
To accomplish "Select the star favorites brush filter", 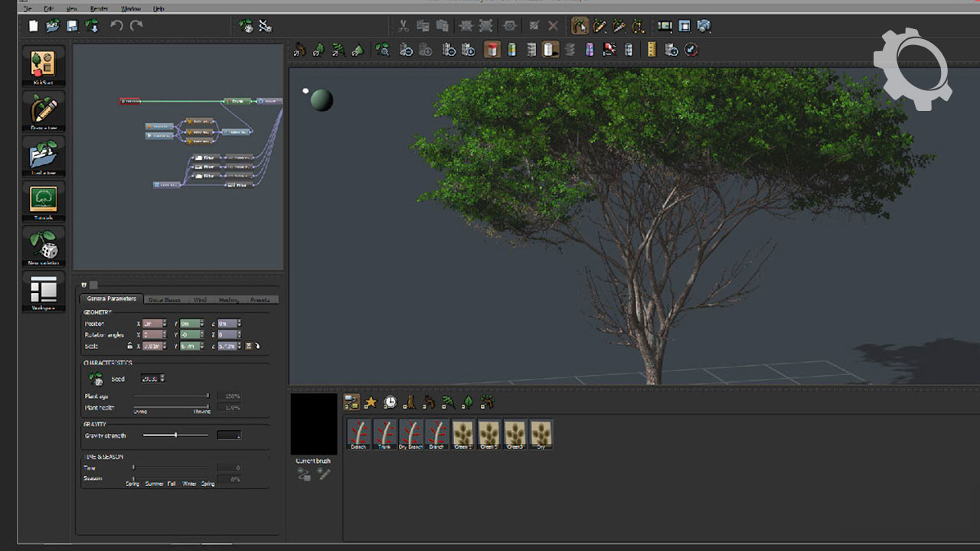I will (371, 402).
